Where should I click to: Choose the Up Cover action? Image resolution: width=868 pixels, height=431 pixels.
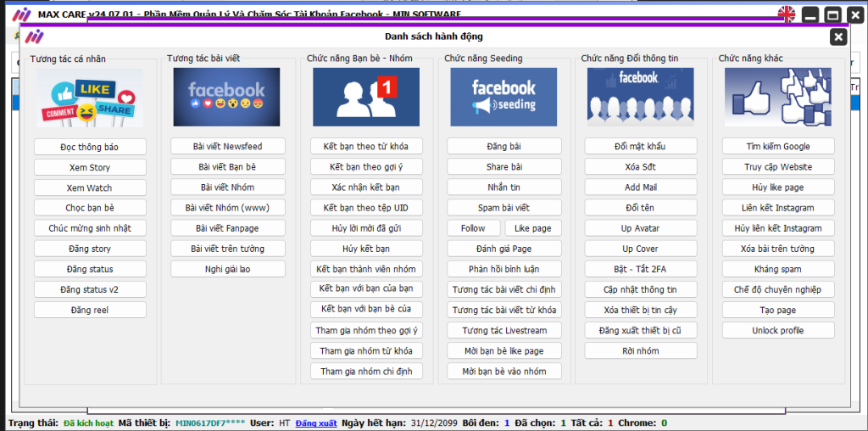(641, 249)
